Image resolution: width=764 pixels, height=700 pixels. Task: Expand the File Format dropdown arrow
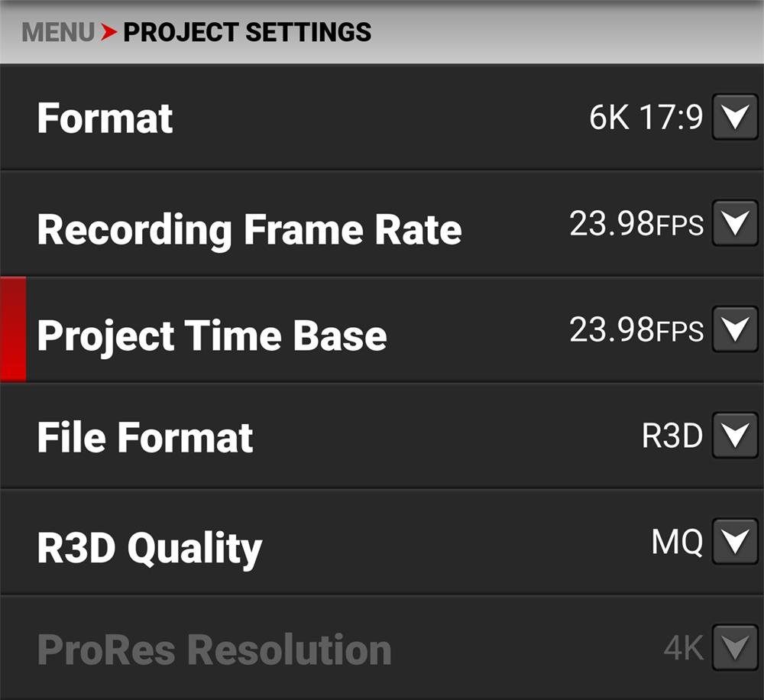[735, 436]
